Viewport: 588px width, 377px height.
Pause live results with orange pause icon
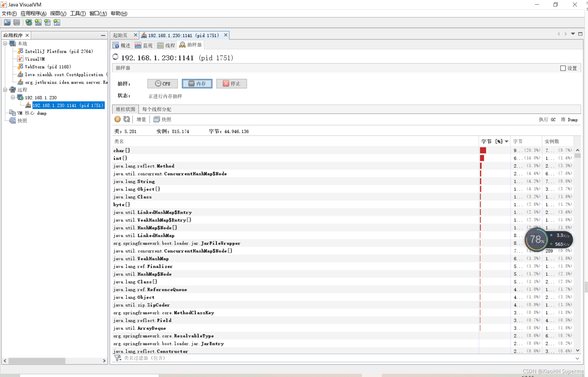(x=117, y=119)
